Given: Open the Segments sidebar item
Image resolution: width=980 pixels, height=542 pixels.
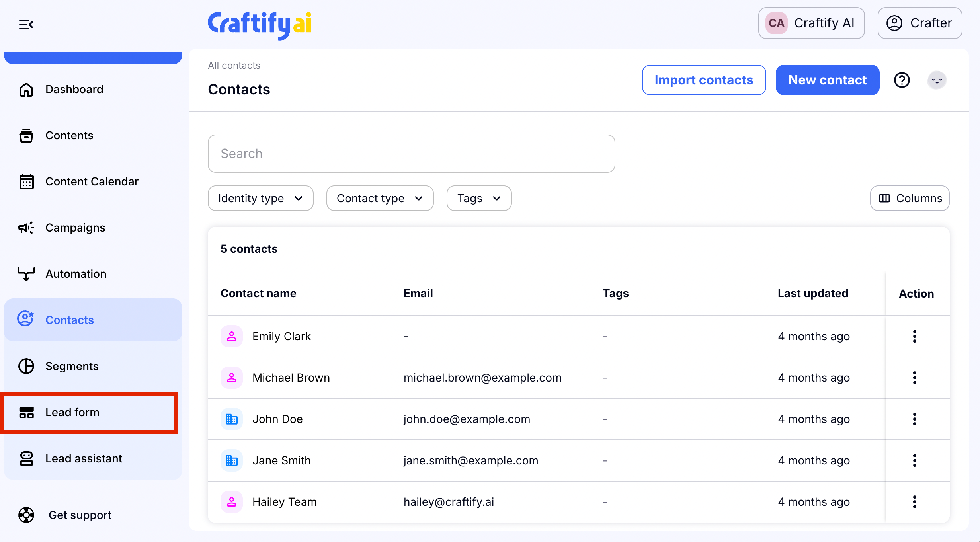Looking at the screenshot, I should (x=72, y=366).
